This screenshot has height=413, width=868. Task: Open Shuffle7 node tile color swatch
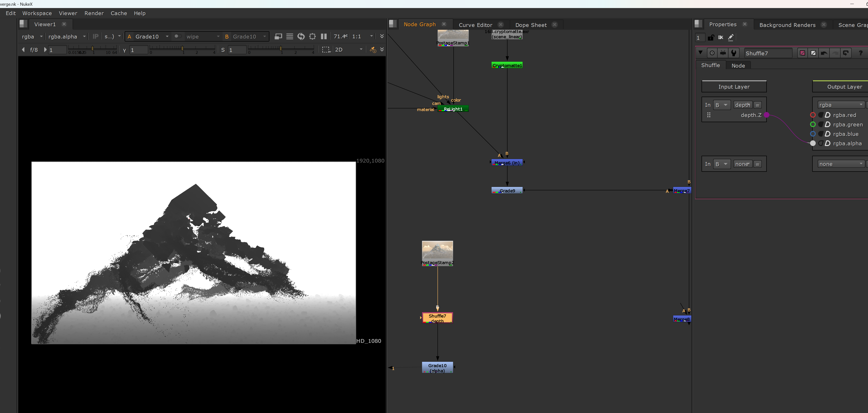[803, 53]
